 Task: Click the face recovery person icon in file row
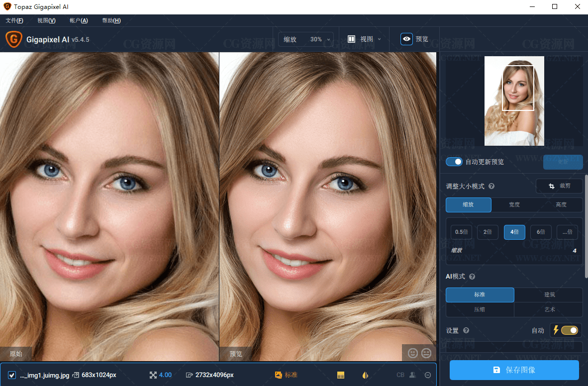coord(412,375)
